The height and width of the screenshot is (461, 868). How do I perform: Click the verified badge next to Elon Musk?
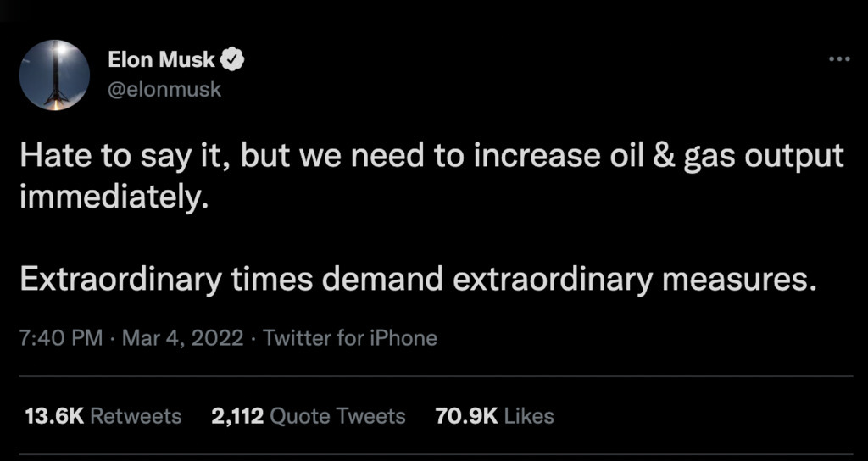click(233, 60)
